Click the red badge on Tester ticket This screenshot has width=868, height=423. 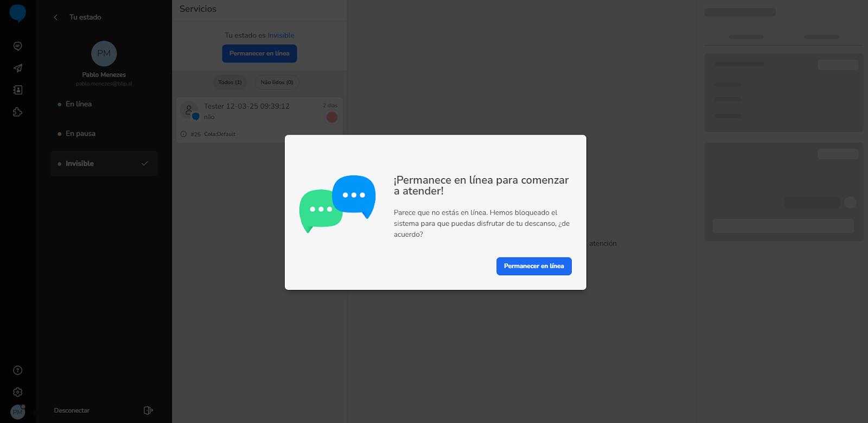332,117
